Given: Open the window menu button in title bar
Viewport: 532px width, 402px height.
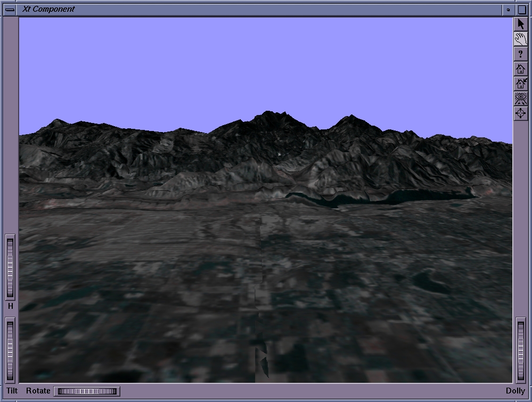Looking at the screenshot, I should [x=10, y=10].
